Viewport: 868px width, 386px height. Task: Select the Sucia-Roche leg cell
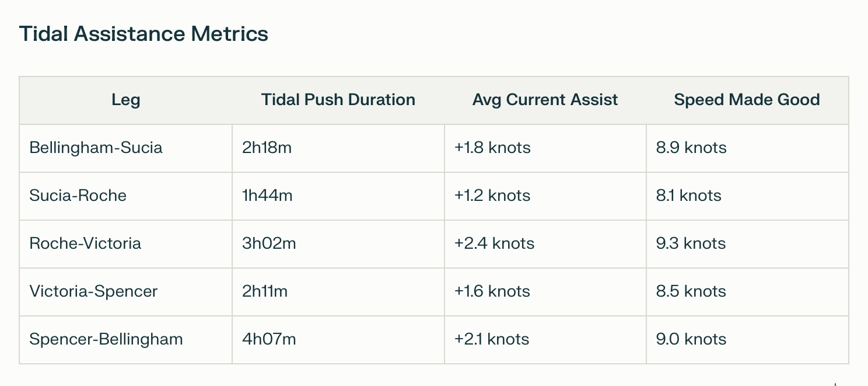coord(78,196)
